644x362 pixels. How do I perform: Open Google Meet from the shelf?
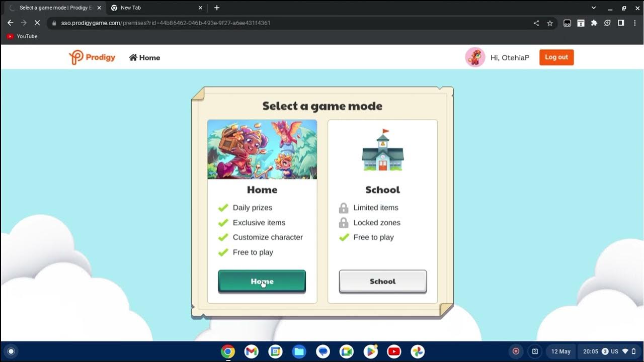click(347, 351)
